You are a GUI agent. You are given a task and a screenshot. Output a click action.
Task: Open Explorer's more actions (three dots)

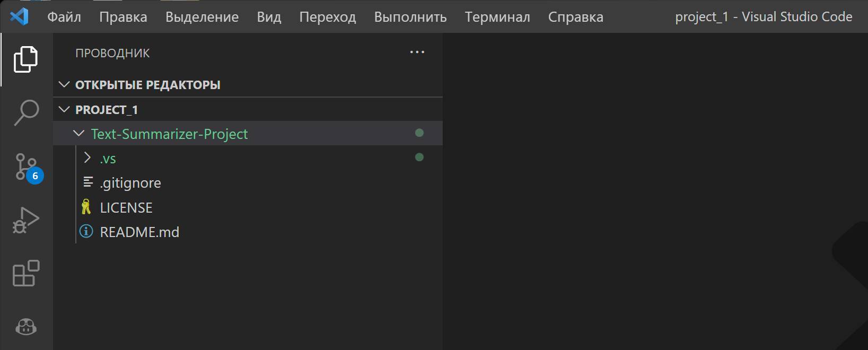pos(417,52)
